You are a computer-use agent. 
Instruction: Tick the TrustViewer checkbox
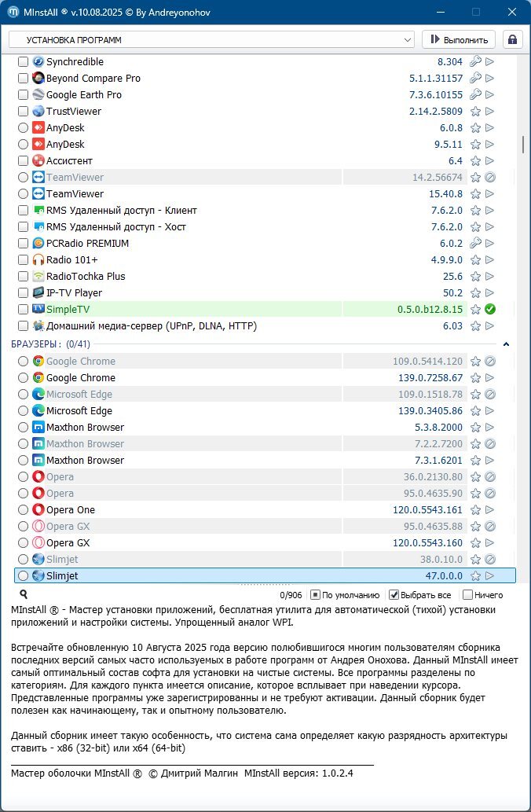[x=23, y=112]
